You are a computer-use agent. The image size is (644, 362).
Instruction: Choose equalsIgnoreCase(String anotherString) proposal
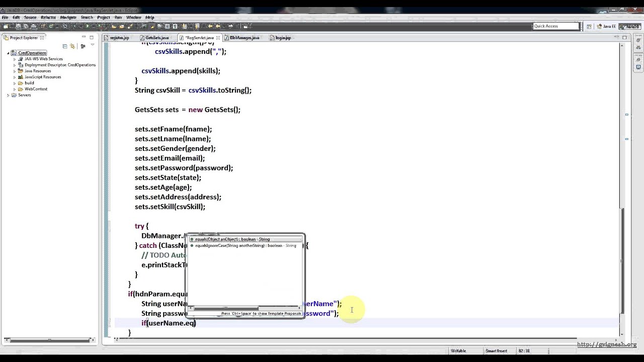click(x=245, y=245)
